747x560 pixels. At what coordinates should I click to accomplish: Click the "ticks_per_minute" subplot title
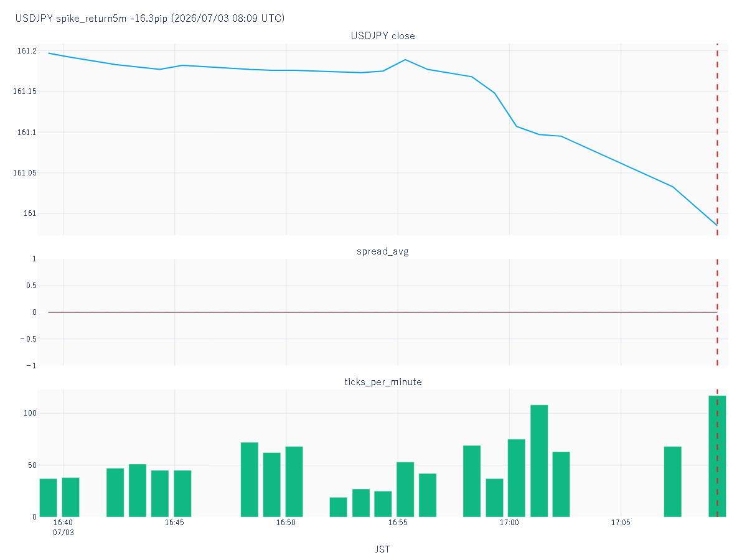(383, 382)
